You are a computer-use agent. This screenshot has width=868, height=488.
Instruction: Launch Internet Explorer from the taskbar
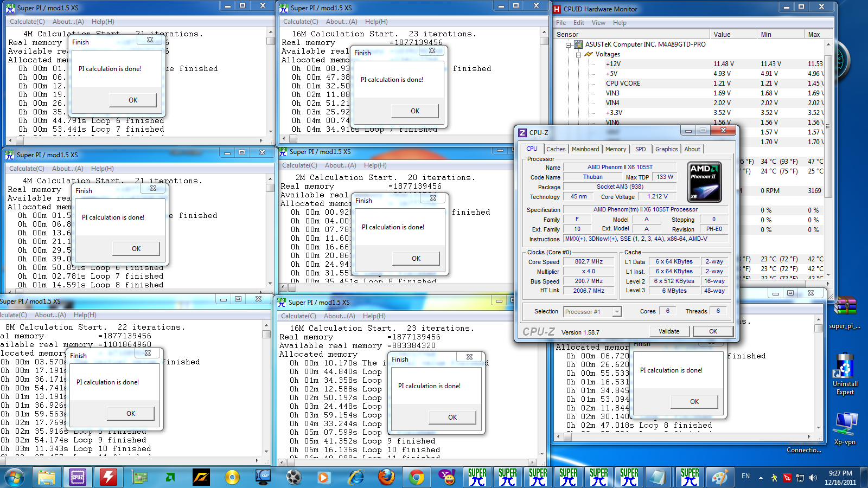(356, 477)
